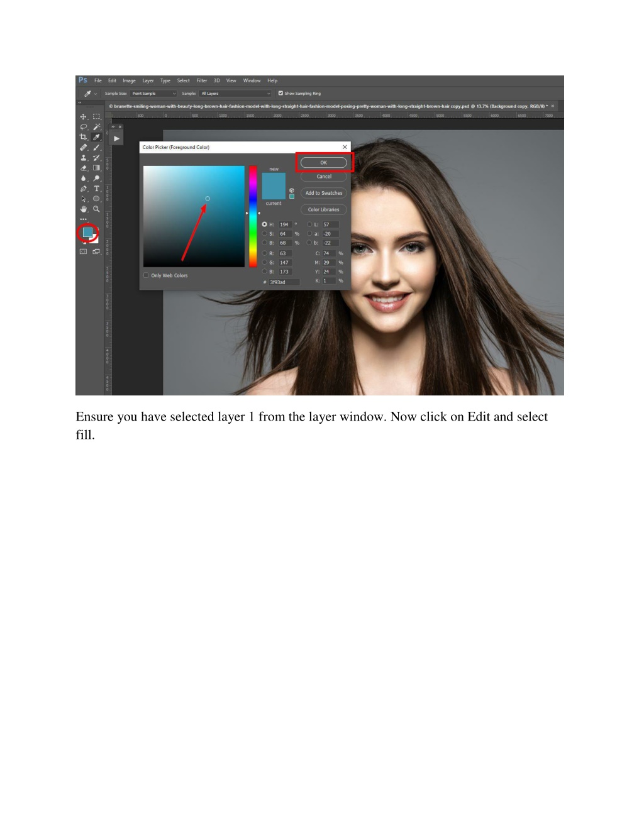Enable the Only Web Colors checkbox

click(x=146, y=275)
